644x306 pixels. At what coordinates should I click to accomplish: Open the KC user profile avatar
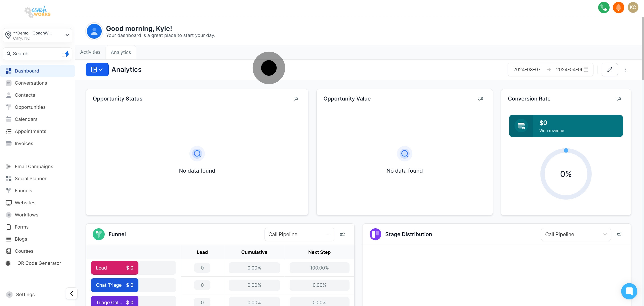pyautogui.click(x=633, y=7)
